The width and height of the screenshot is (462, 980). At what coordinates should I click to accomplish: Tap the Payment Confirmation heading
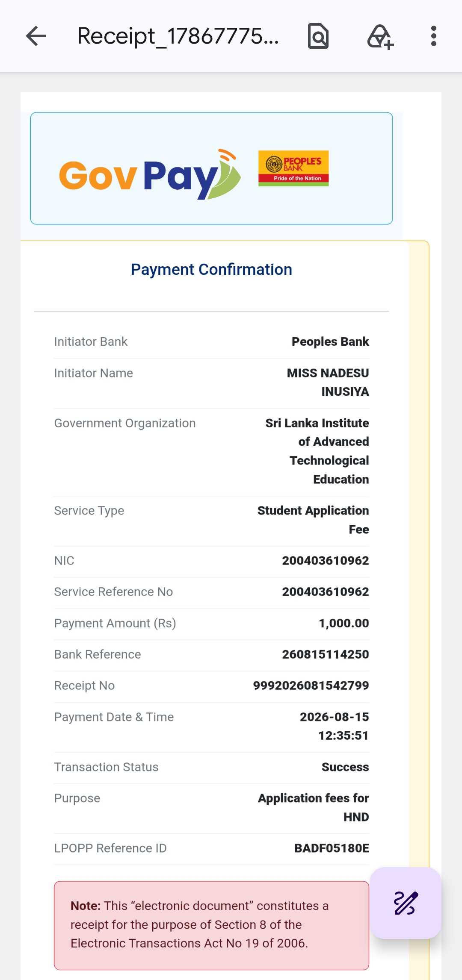(x=211, y=270)
